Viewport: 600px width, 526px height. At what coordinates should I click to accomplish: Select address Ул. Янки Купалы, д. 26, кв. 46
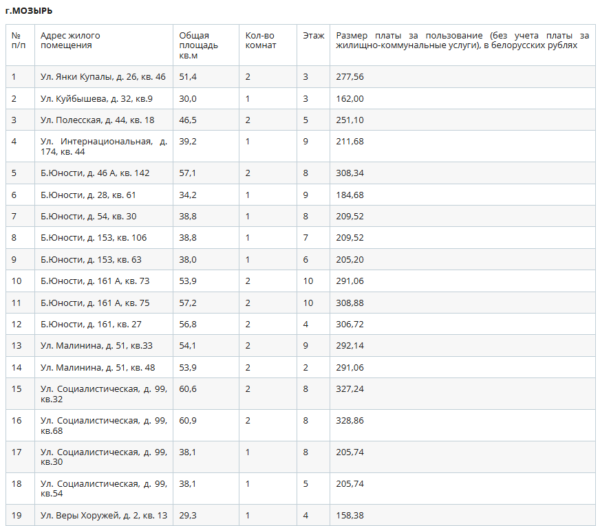pyautogui.click(x=103, y=76)
